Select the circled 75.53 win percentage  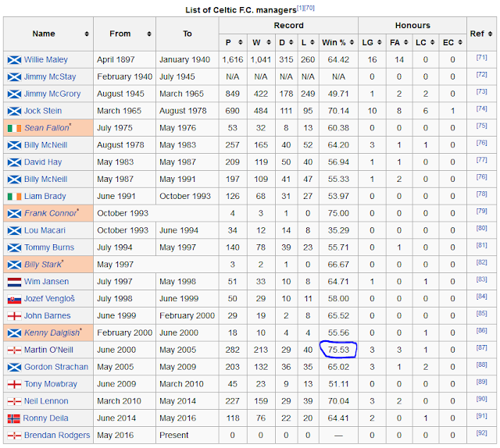(338, 350)
